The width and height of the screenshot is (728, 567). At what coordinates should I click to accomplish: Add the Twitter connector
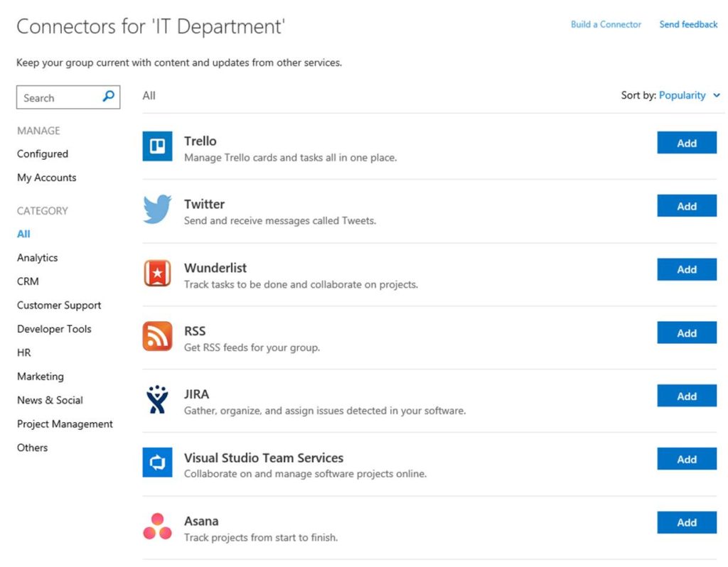click(x=687, y=206)
